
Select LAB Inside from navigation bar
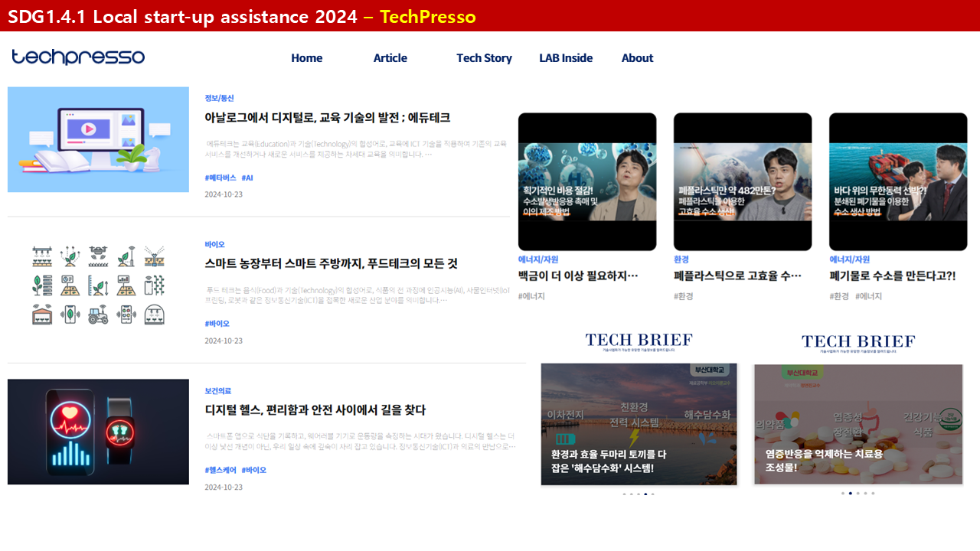coord(566,58)
